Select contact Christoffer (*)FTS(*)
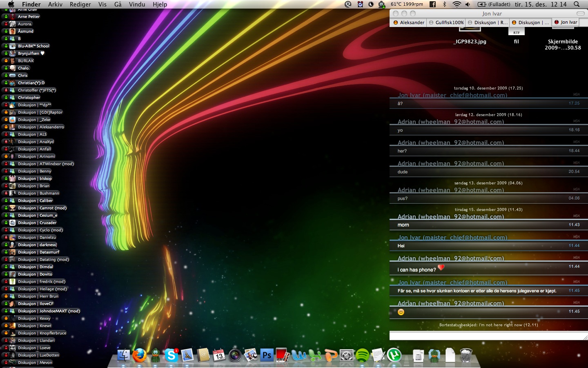 click(37, 90)
